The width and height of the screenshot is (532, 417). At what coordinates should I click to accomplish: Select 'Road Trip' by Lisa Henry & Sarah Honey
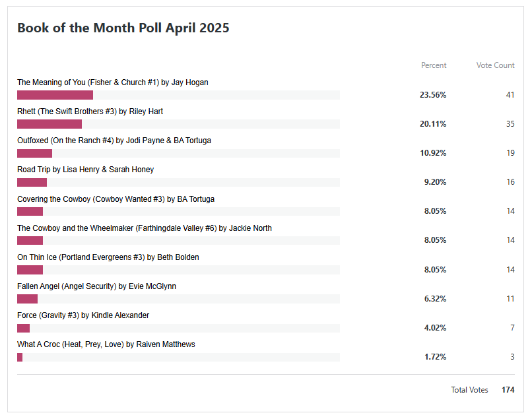click(85, 170)
